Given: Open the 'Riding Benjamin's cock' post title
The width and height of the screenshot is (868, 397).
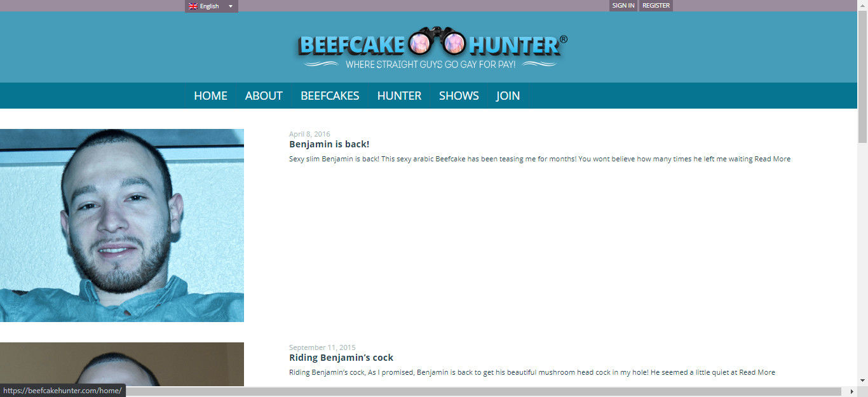Looking at the screenshot, I should tap(341, 358).
